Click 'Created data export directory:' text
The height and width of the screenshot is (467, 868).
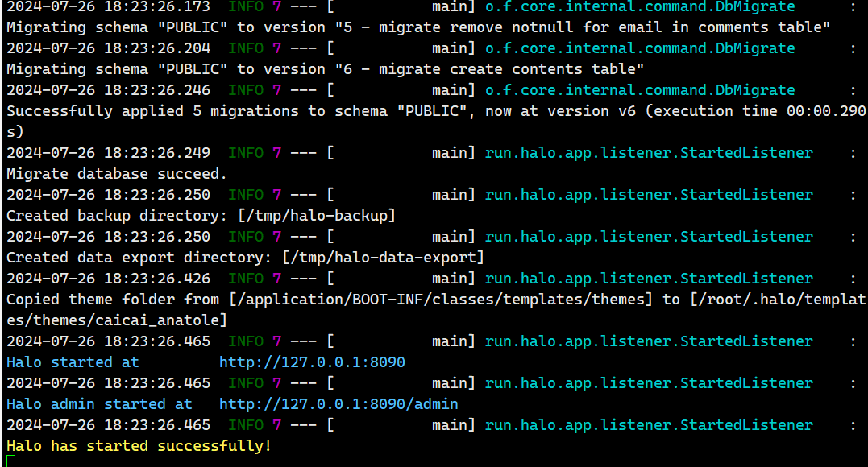point(139,258)
